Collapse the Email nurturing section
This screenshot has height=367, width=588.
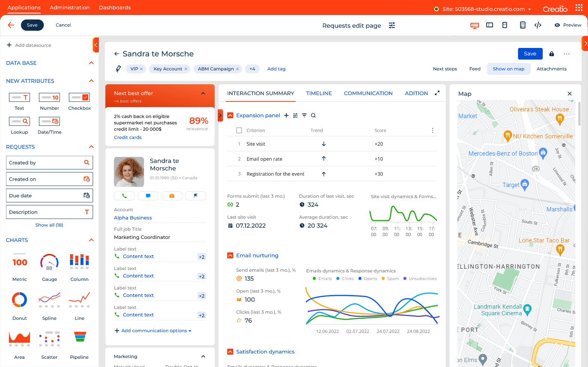click(x=230, y=255)
